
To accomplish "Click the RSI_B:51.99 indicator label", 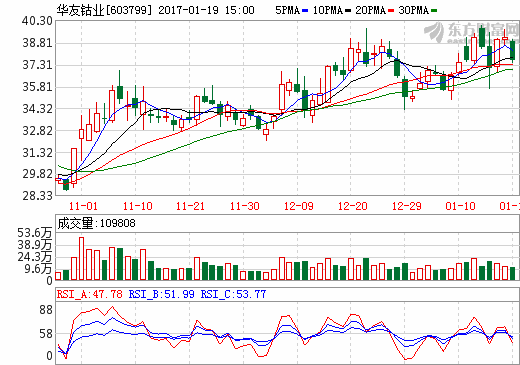I will (x=162, y=294).
